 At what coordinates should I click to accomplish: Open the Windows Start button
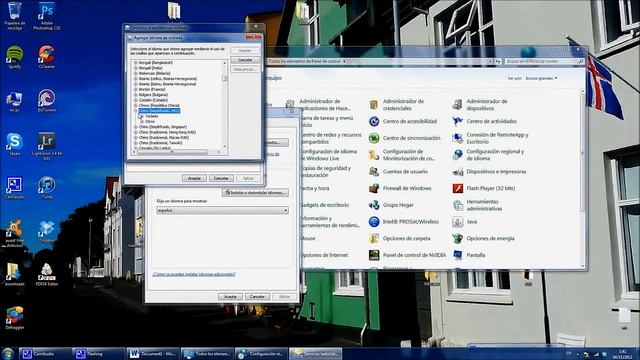tap(7, 353)
